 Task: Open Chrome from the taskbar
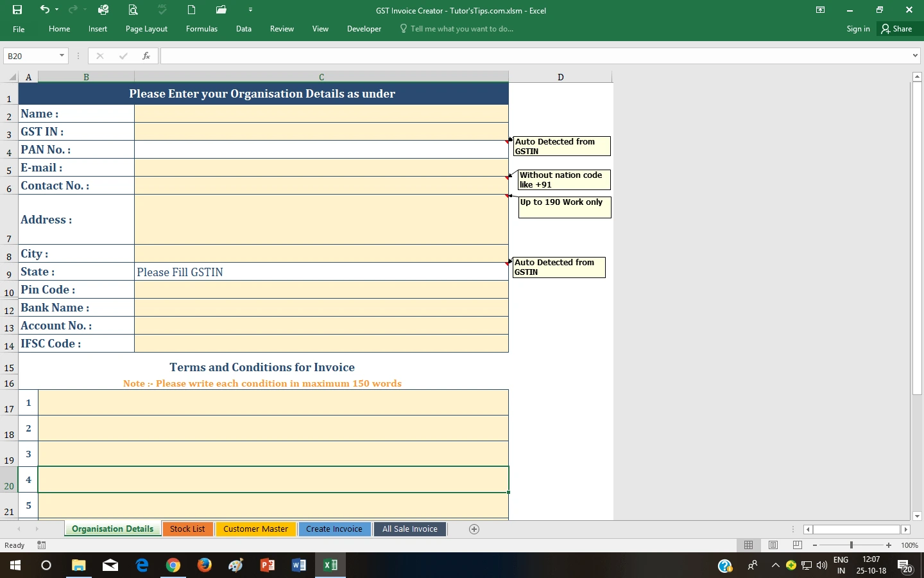tap(173, 565)
